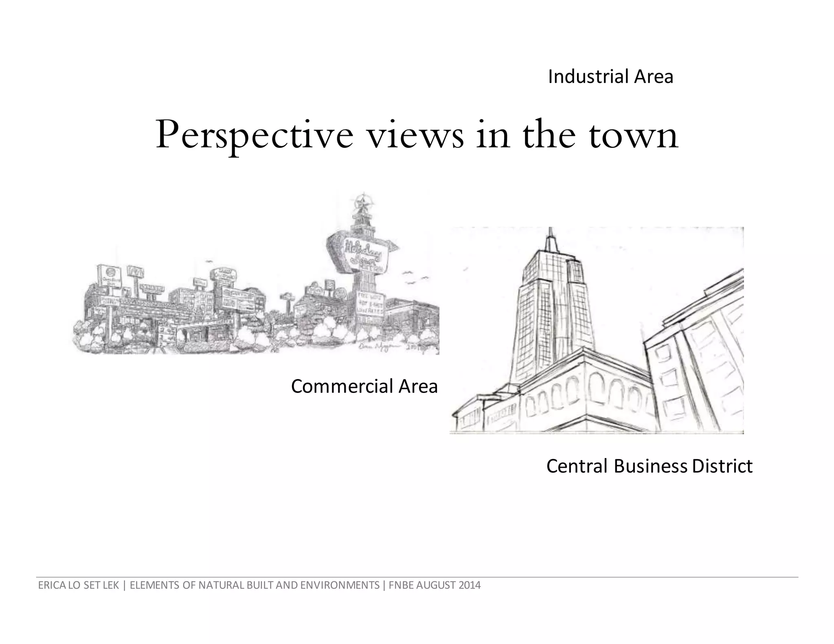834x644 pixels.
Task: Click the 'Central Business District' caption
Action: coord(649,466)
